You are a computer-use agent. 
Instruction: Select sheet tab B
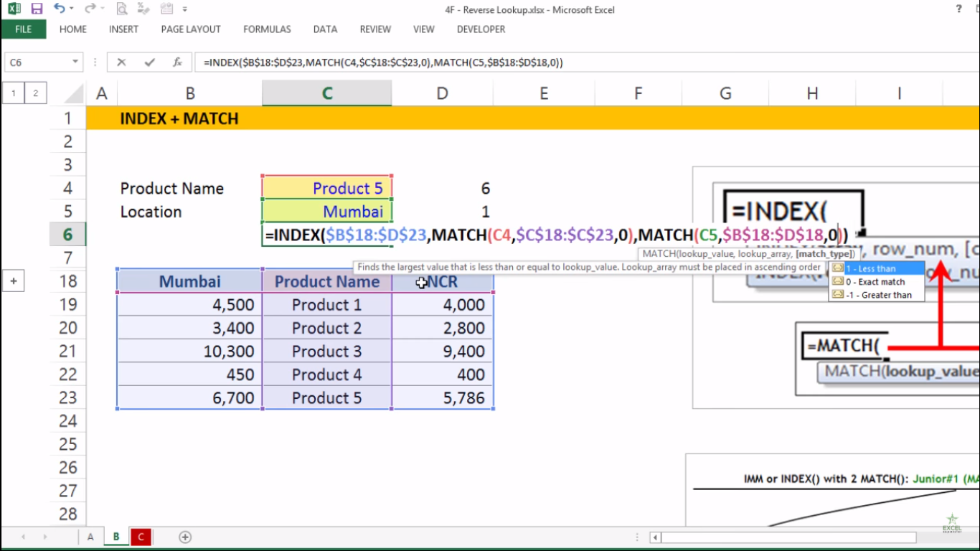(x=116, y=537)
